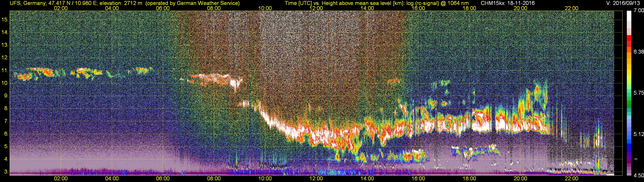Click the '10.' height axis label
Viewport: 644px width, 182px height.
coord(5,83)
